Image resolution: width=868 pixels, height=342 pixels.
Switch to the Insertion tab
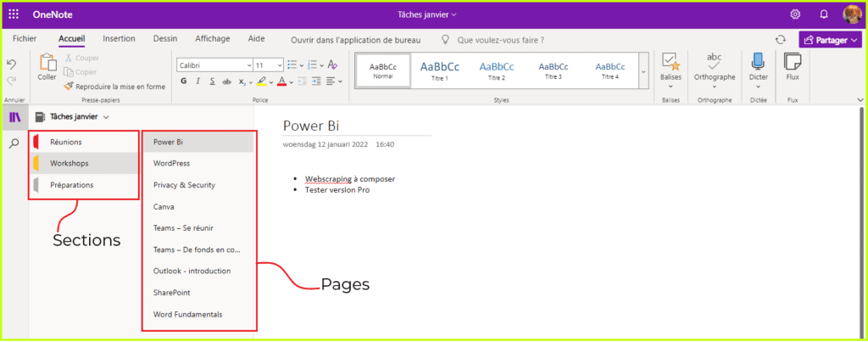[x=119, y=39]
